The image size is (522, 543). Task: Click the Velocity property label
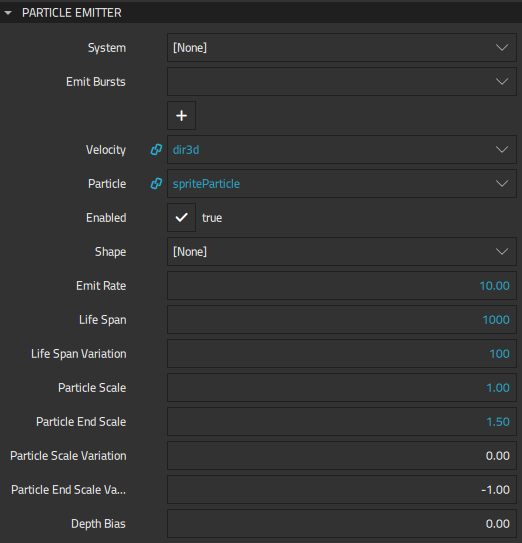(x=106, y=150)
